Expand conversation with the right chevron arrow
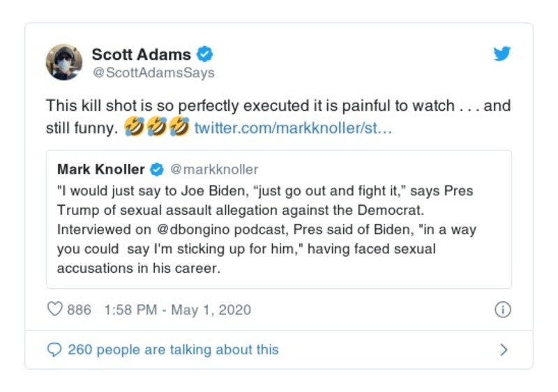 click(504, 349)
